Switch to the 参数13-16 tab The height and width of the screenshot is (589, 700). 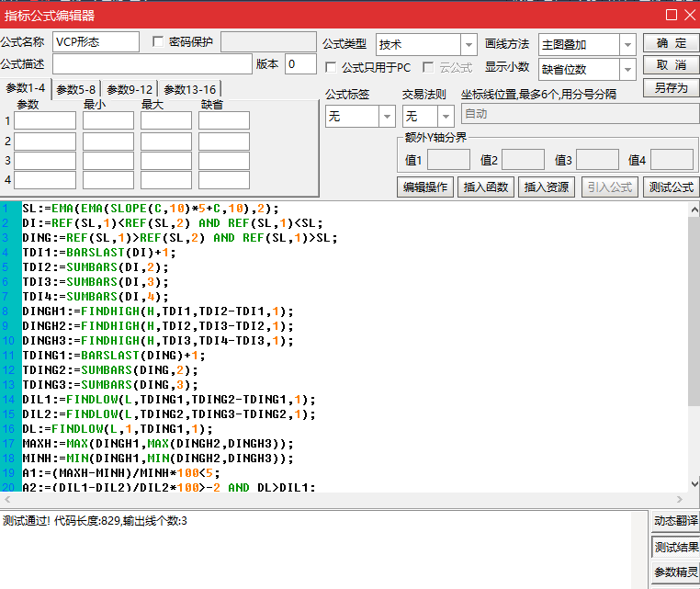click(190, 89)
